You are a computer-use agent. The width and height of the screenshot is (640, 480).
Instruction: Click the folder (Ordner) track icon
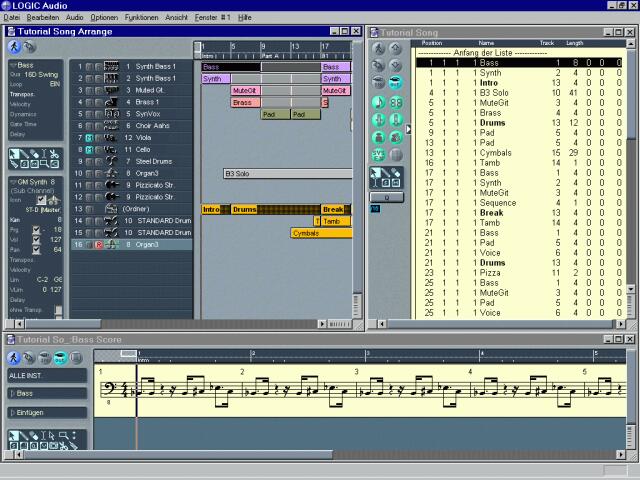coord(111,209)
